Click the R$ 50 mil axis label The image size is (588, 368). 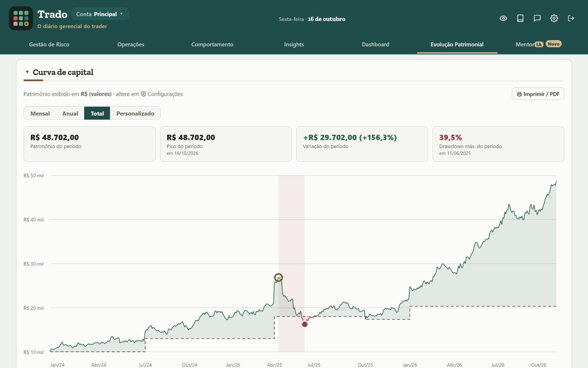point(33,176)
